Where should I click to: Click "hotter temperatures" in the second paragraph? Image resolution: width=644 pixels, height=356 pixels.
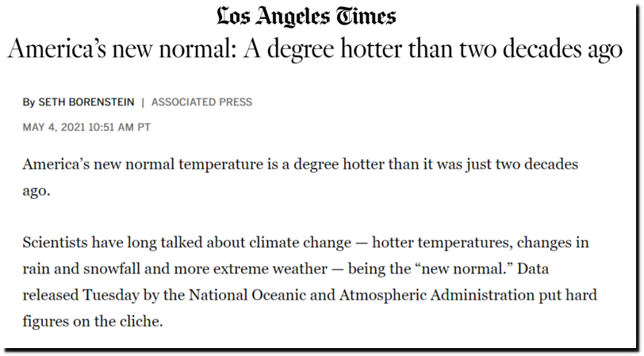(442, 243)
